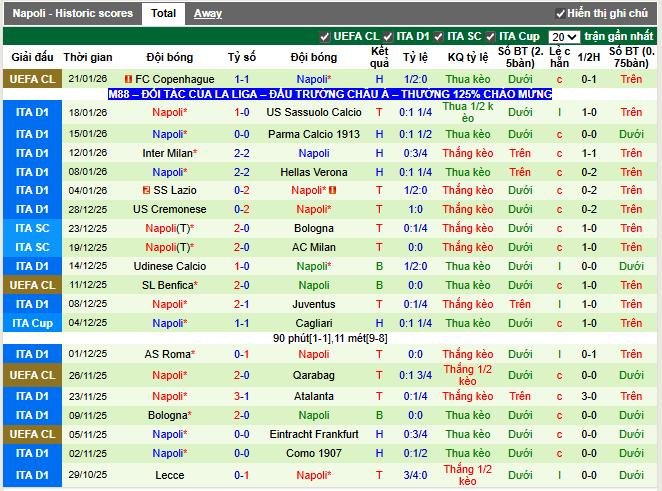Open US Sassuolo Calcio team link
662x491 pixels.
(314, 112)
